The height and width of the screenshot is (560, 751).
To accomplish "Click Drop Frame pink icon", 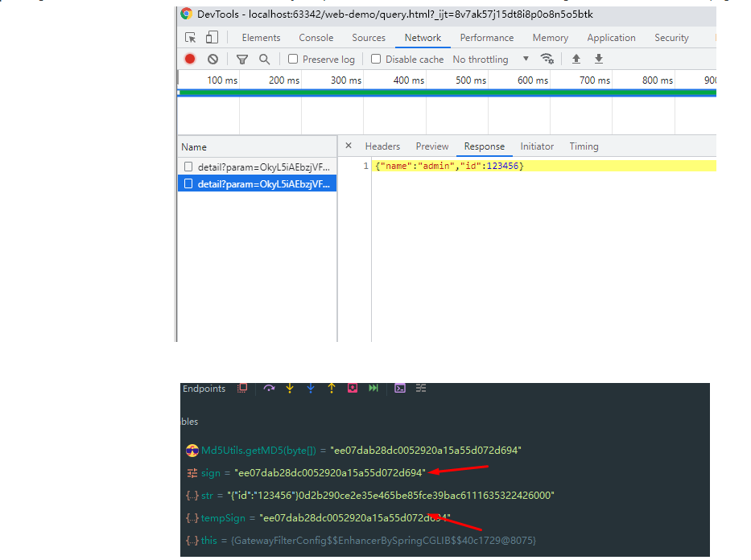I will pyautogui.click(x=353, y=388).
